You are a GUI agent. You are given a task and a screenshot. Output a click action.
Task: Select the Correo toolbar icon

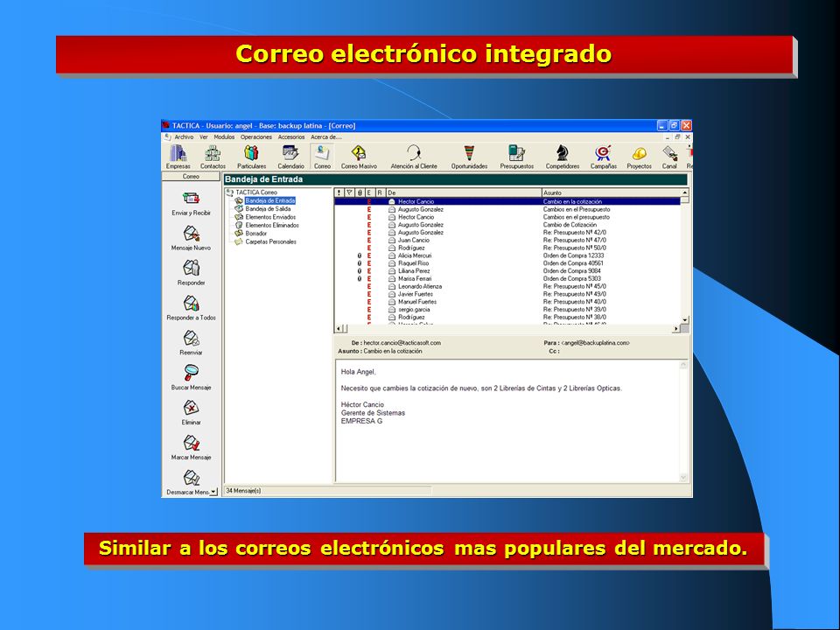click(322, 157)
